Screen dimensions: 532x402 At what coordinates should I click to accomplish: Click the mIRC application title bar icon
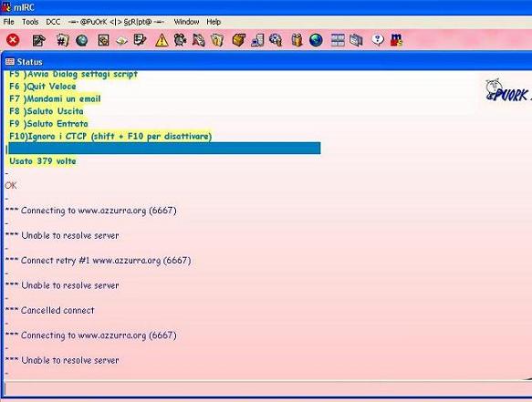point(6,6)
